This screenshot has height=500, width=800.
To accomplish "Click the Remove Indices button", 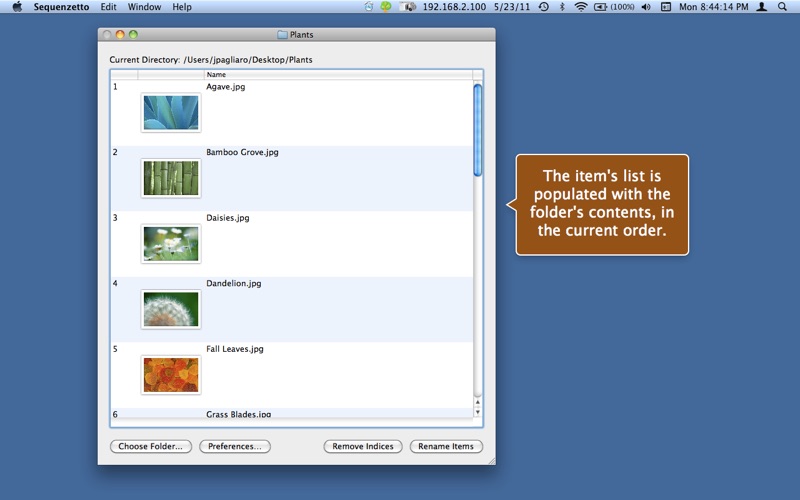I will click(x=363, y=446).
